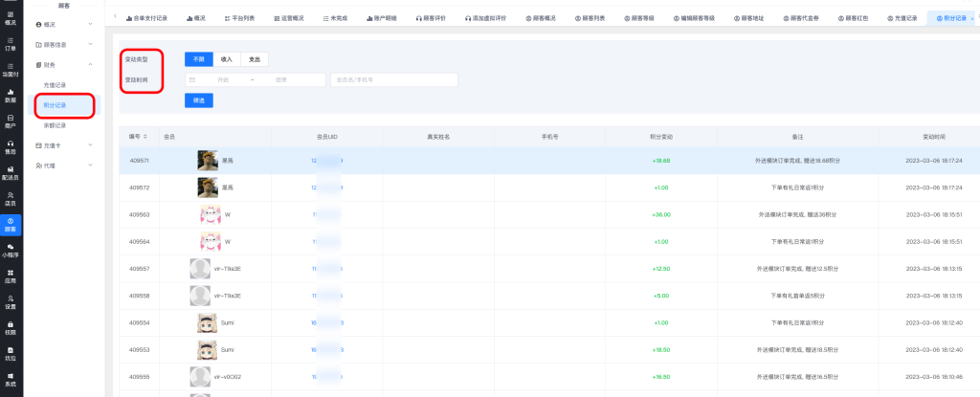
Task: Open 设置 from the left sidebar
Action: [x=11, y=302]
